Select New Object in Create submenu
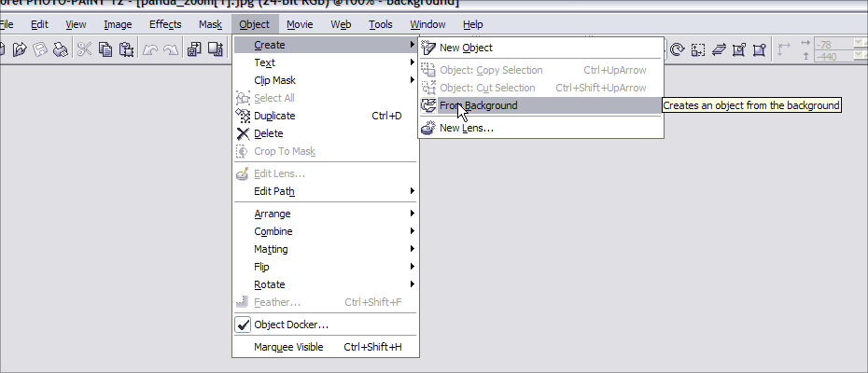868x373 pixels. coord(466,48)
